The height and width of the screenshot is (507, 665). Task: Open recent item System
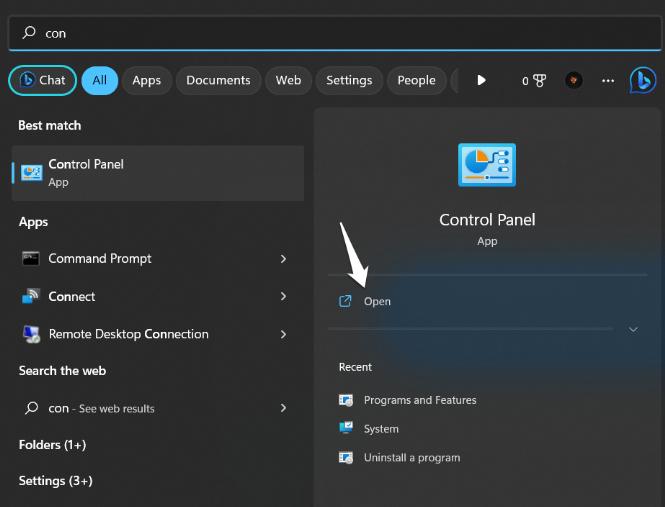click(381, 429)
